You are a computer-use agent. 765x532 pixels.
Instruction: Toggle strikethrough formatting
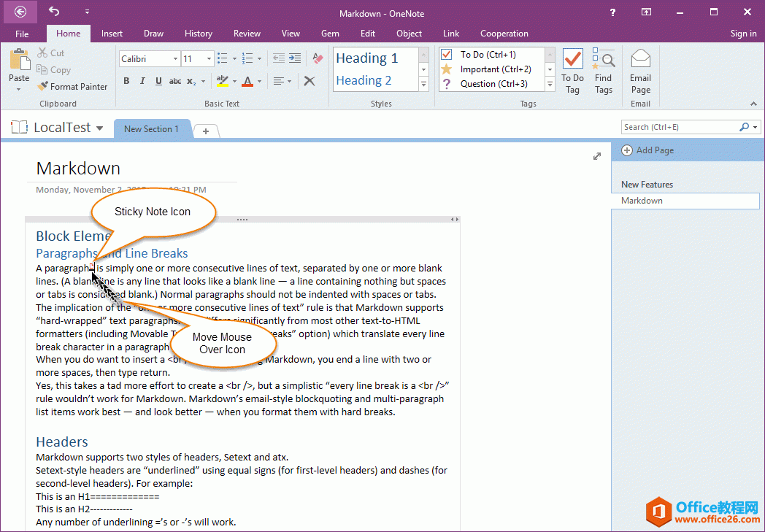click(x=175, y=82)
